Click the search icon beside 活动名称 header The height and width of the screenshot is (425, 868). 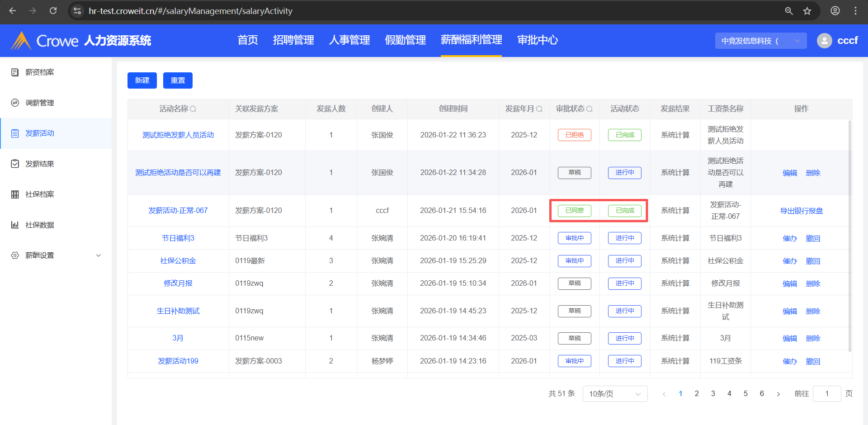(193, 109)
